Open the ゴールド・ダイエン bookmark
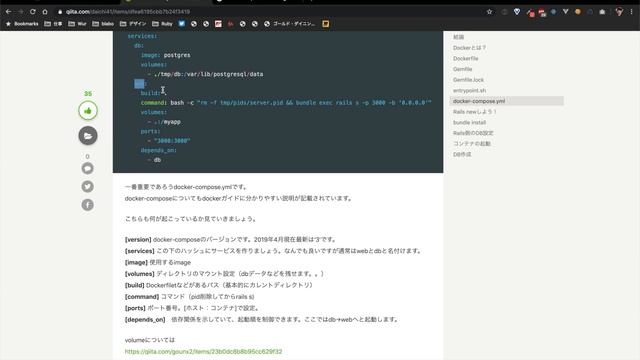 (x=290, y=24)
